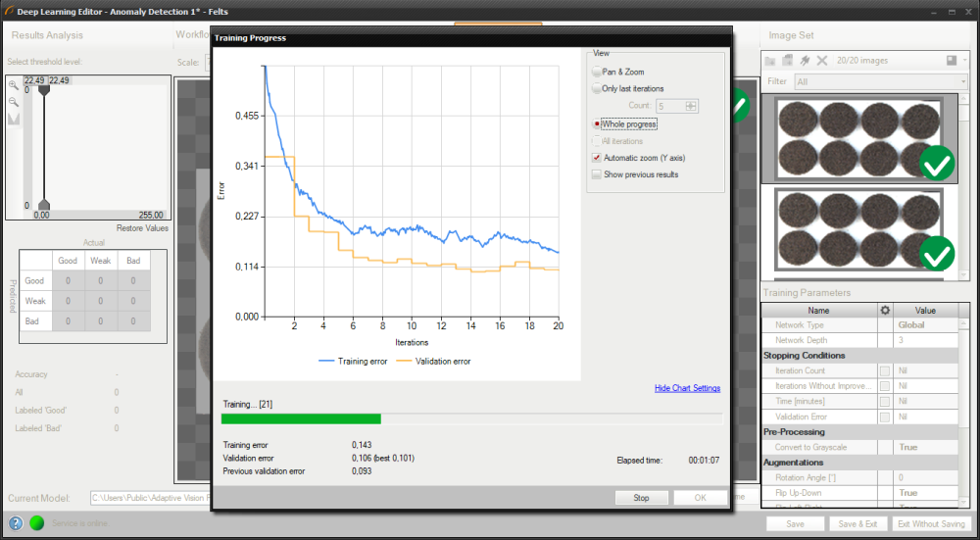This screenshot has width=980, height=540.
Task: Click the blue help question mark icon
Action: point(16,523)
